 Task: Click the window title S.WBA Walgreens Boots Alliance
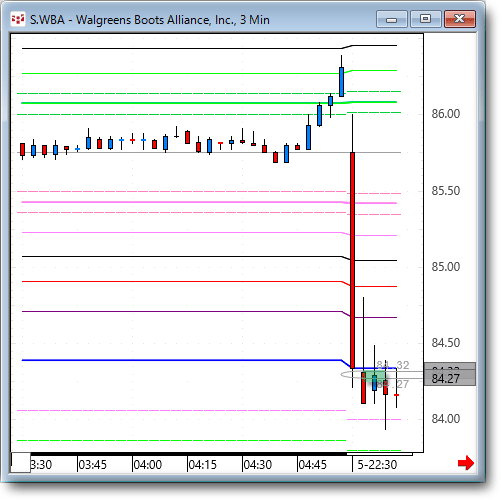(150, 20)
